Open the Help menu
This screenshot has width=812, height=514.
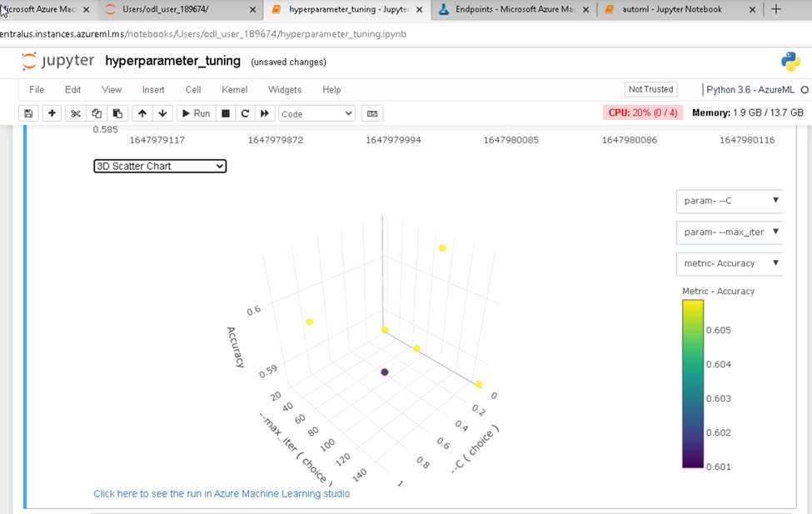point(331,90)
